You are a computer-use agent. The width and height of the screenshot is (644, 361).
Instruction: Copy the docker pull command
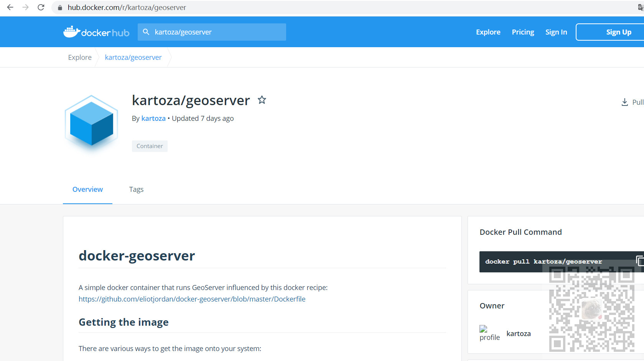(x=640, y=261)
